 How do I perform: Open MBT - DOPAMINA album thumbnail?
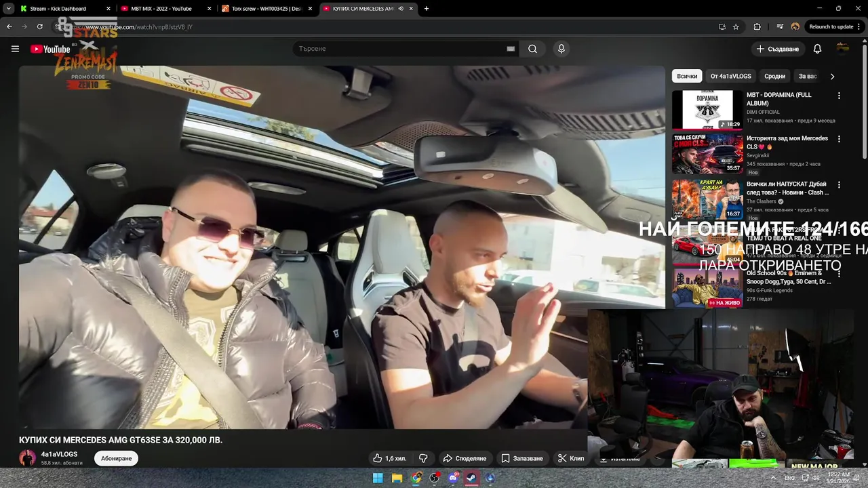707,109
